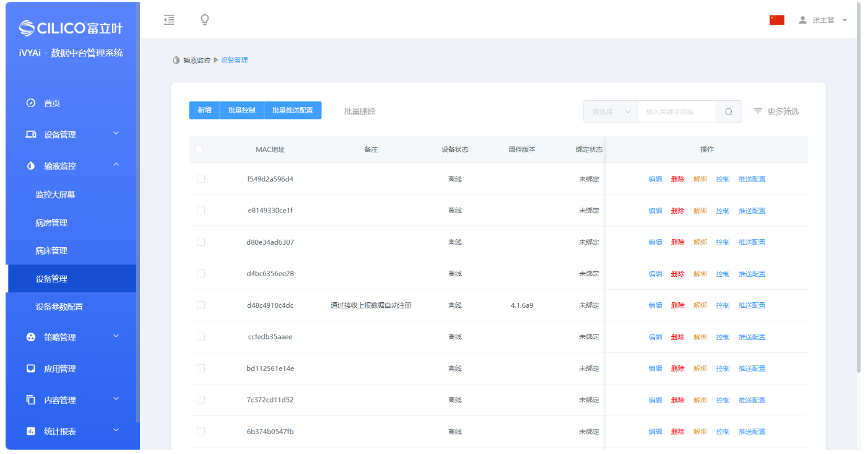The height and width of the screenshot is (454, 868).
Task: Click the blue 新增 button
Action: (204, 110)
